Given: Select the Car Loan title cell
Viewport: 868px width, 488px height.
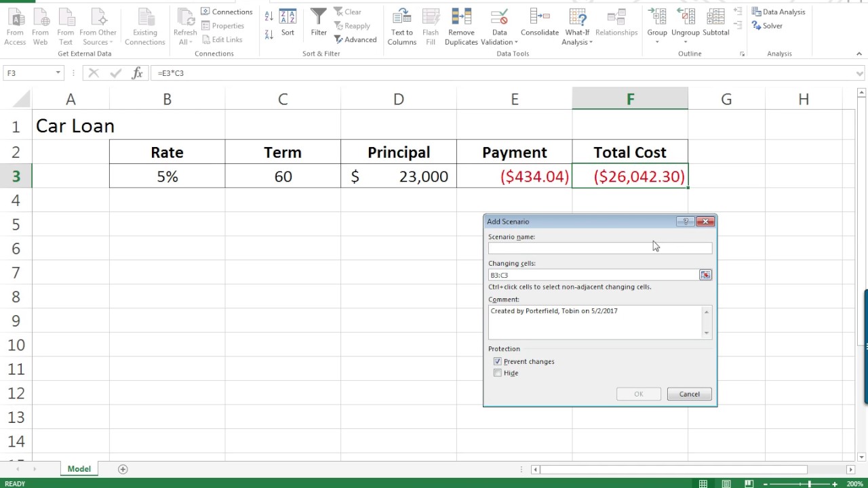Looking at the screenshot, I should click(x=71, y=126).
